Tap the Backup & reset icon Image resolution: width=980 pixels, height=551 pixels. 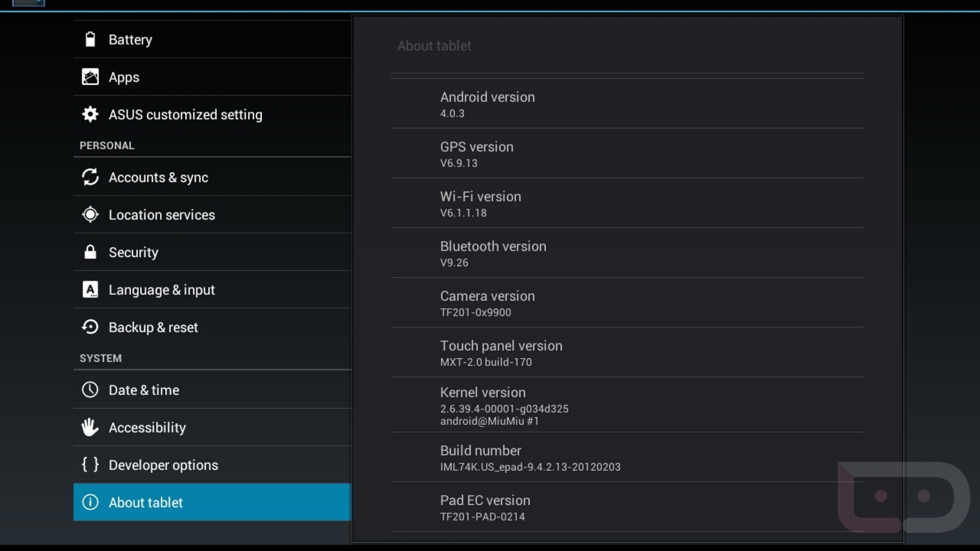pos(90,327)
